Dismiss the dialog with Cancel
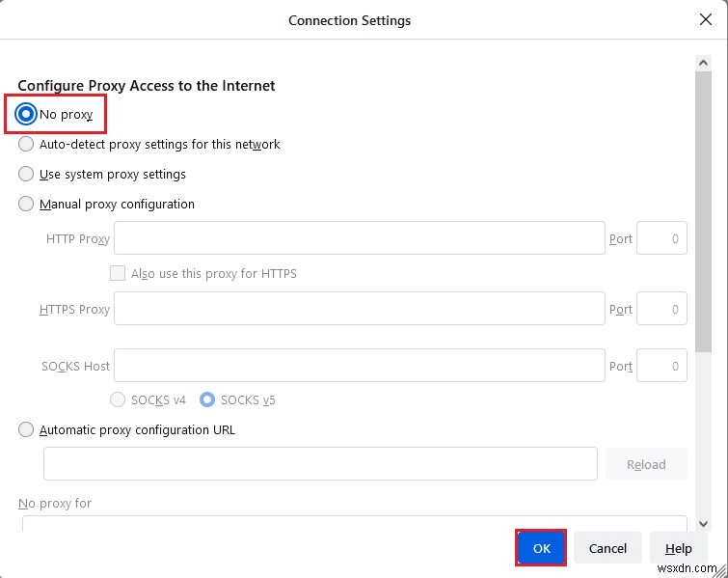This screenshot has width=728, height=578. coord(607,548)
